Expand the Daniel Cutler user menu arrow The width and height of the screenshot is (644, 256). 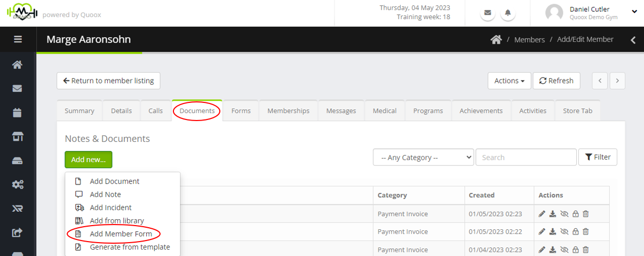point(634,11)
